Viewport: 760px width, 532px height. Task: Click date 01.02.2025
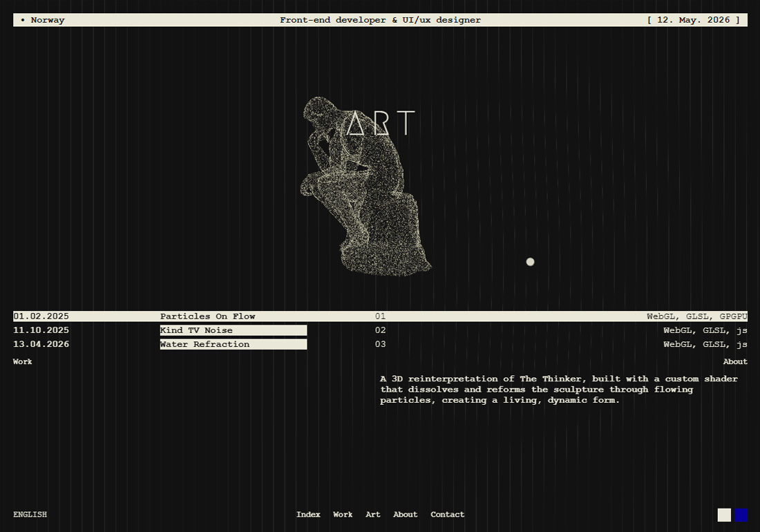[41, 316]
